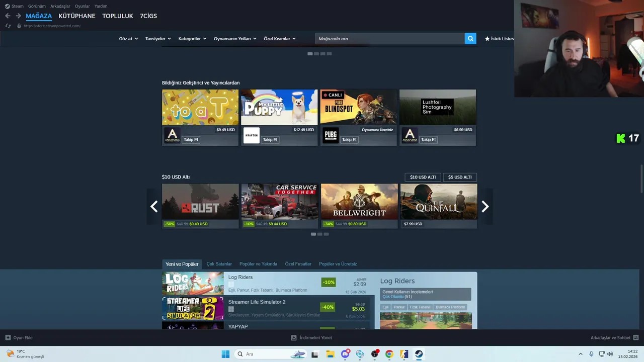This screenshot has width=644, height=362.
Task: Click the taskbar volume speaker icon
Action: (610, 354)
